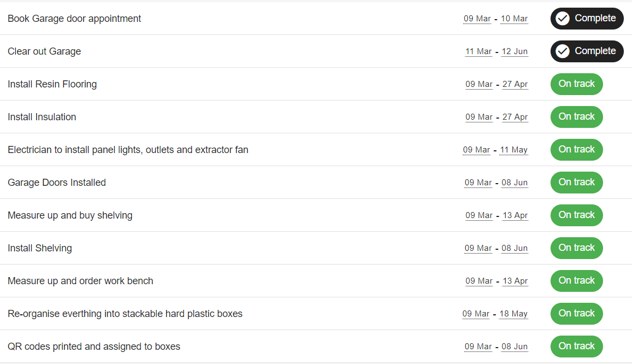Open Install Resin Flooring task
632x364 pixels.
(x=52, y=84)
